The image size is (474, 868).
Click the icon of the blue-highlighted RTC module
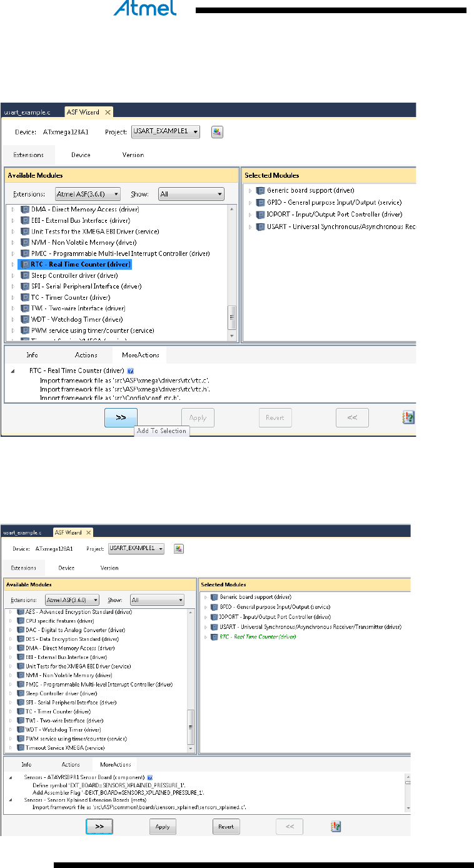(25, 265)
